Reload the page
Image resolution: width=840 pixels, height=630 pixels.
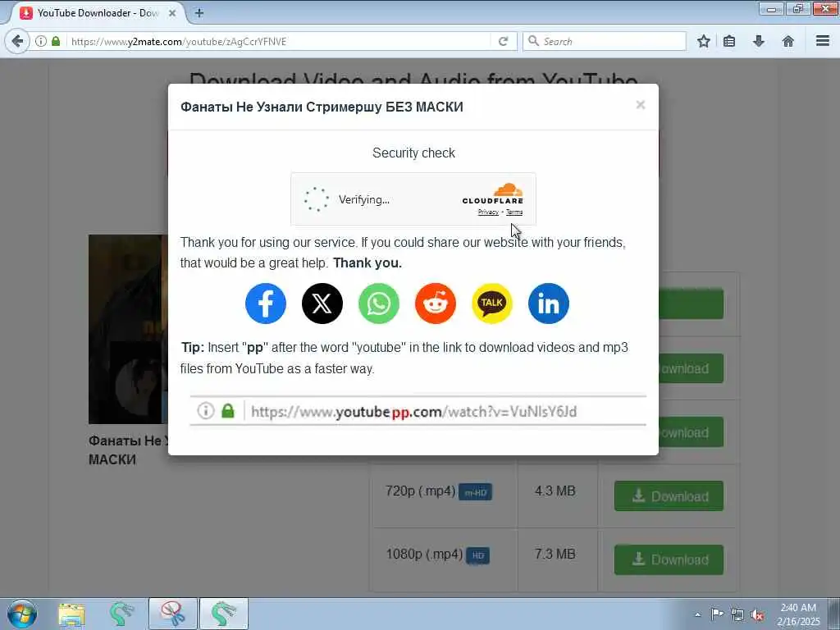point(503,41)
